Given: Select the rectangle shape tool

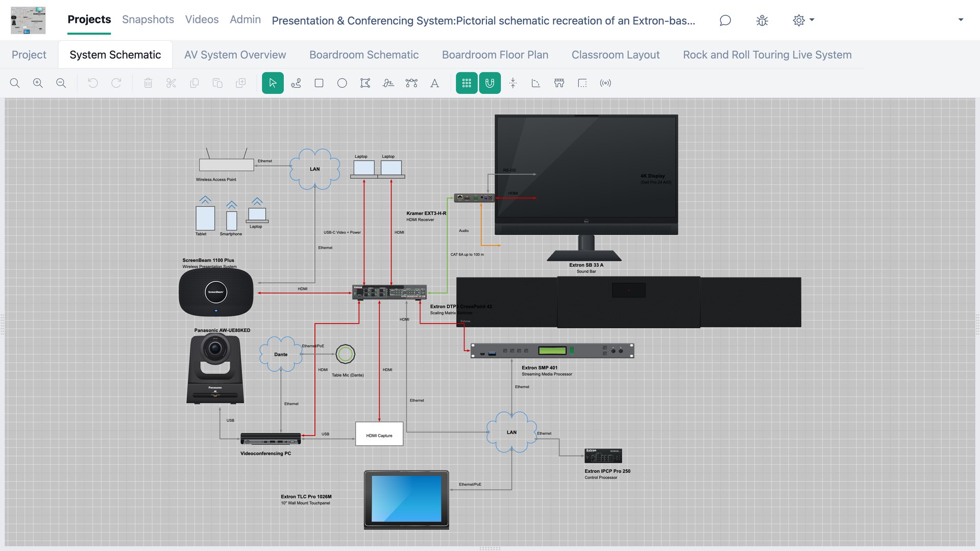Looking at the screenshot, I should (319, 83).
